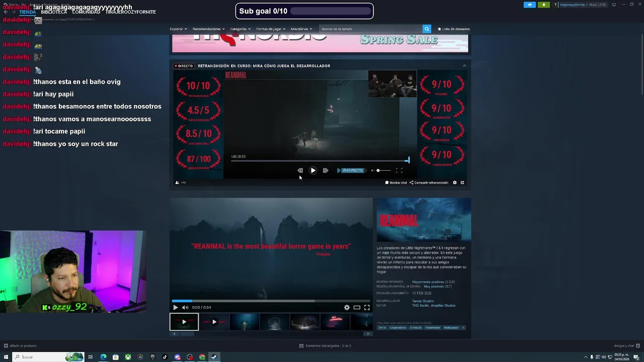Open the tinajeroozyfornite account dropdown
Viewport: 644px width, 362px height.
(x=574, y=5)
